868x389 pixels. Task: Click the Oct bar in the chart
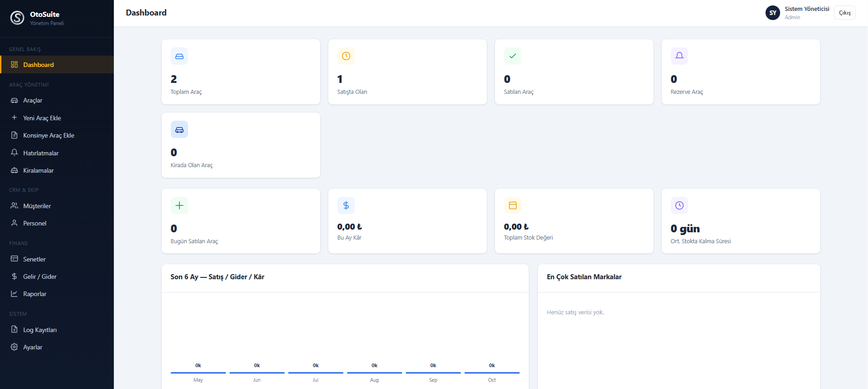point(492,373)
